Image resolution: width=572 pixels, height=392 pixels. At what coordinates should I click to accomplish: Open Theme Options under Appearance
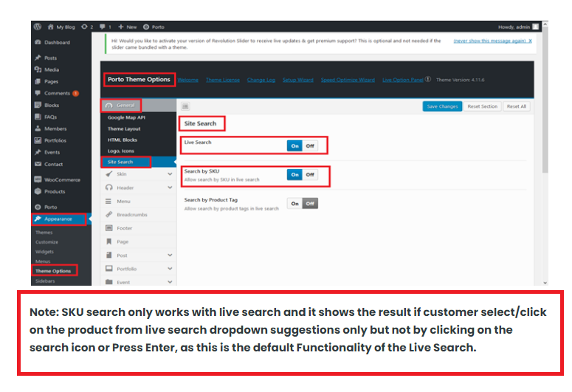click(53, 271)
